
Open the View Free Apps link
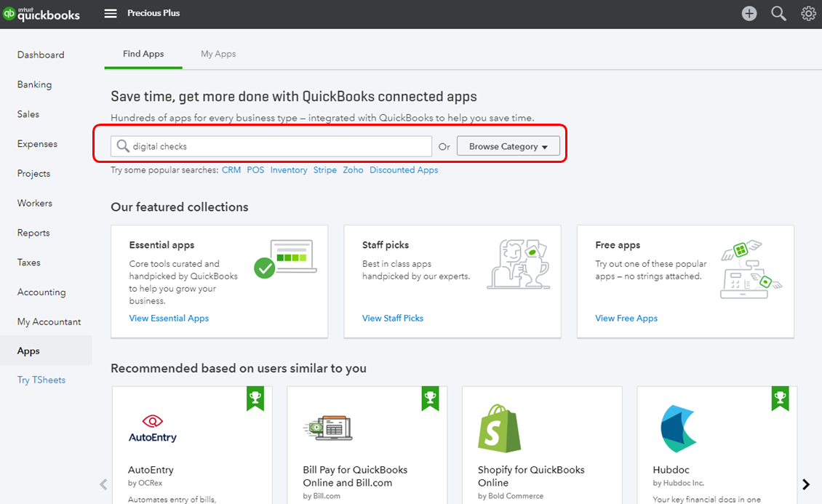[626, 318]
